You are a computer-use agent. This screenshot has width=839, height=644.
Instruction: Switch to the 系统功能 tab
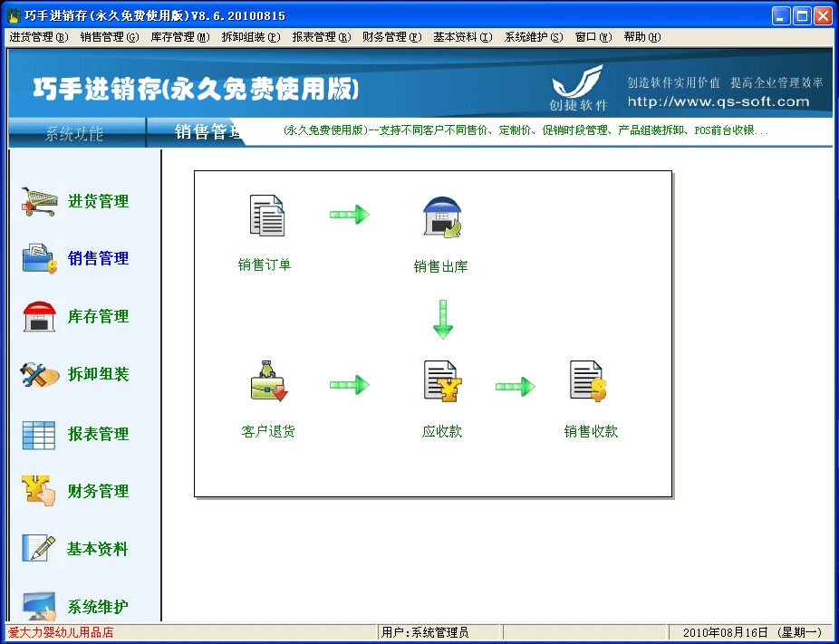(73, 133)
